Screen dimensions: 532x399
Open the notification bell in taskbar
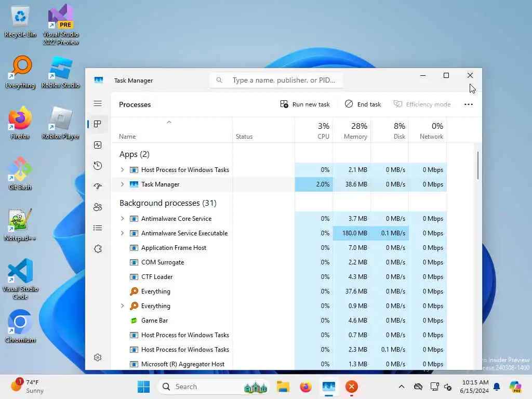pos(497,387)
